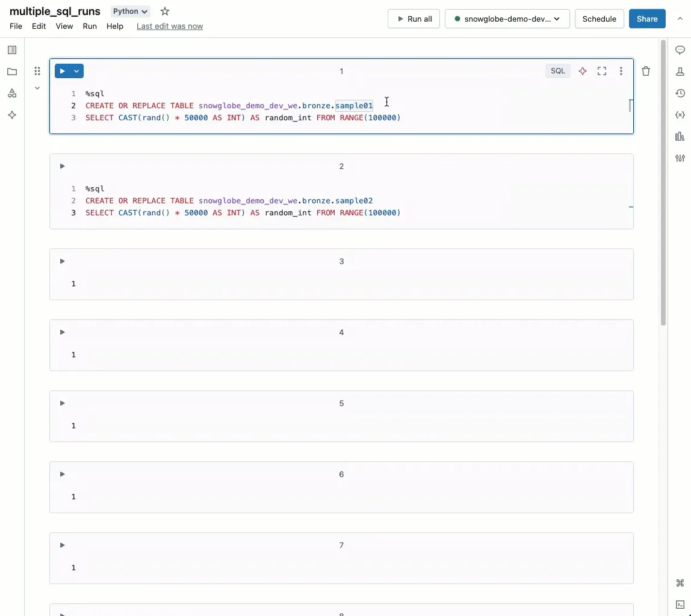Run cell 5 with its play arrow
The image size is (691, 616).
62,403
